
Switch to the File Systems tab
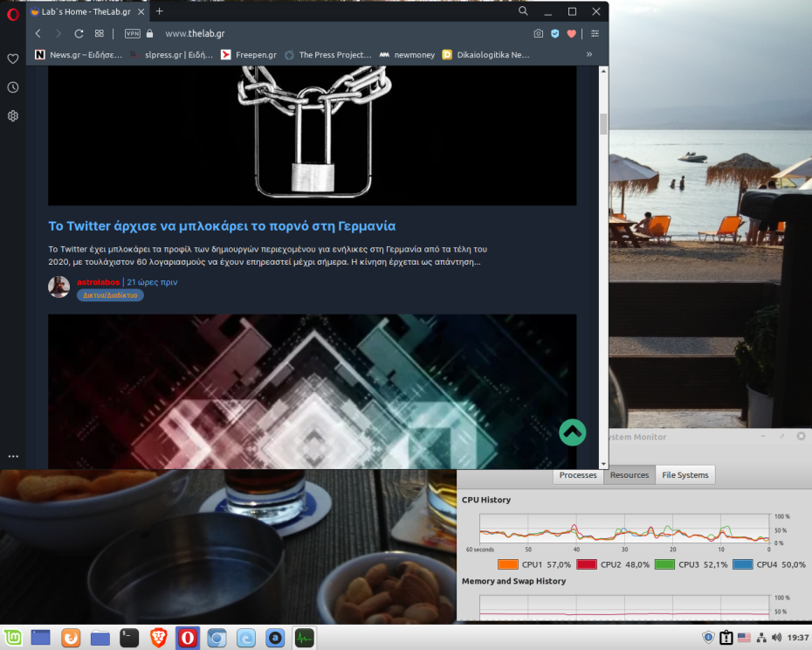coord(687,474)
